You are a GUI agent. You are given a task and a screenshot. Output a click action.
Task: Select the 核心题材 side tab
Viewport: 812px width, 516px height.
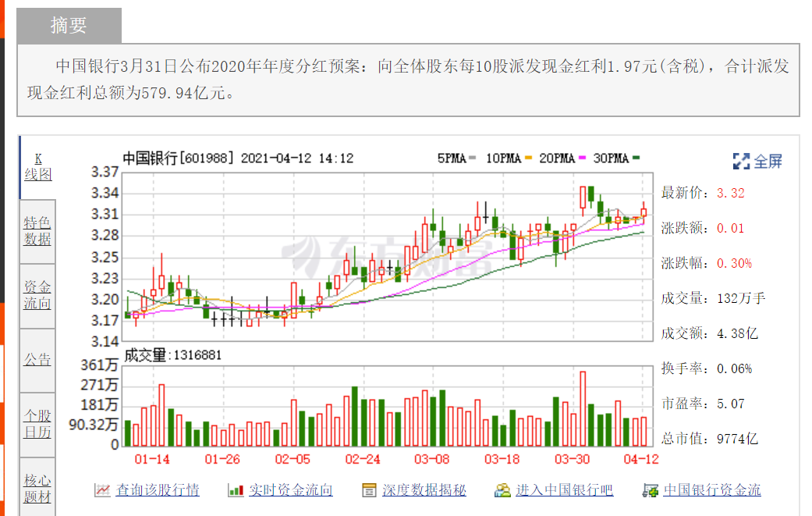(37, 488)
